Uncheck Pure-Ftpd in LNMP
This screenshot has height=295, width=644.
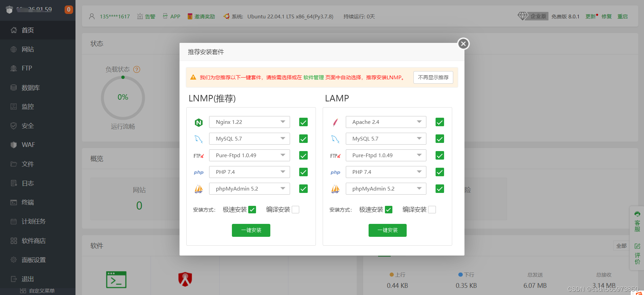[303, 155]
